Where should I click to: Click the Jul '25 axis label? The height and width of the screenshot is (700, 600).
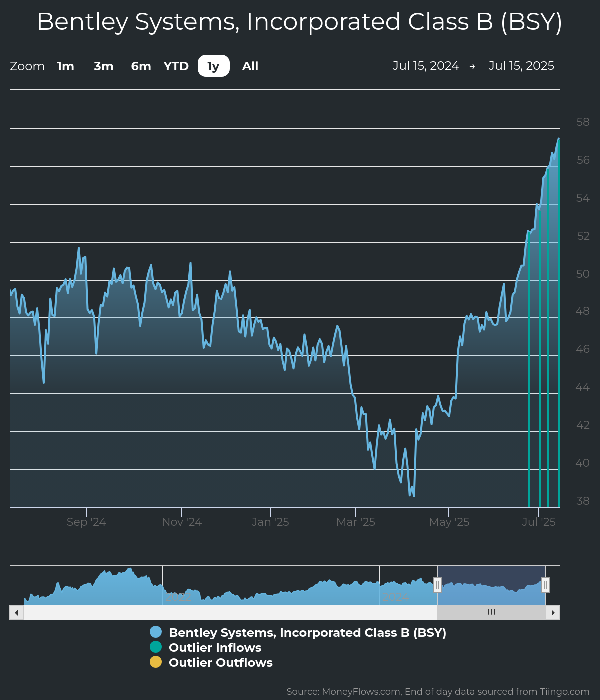tap(539, 522)
